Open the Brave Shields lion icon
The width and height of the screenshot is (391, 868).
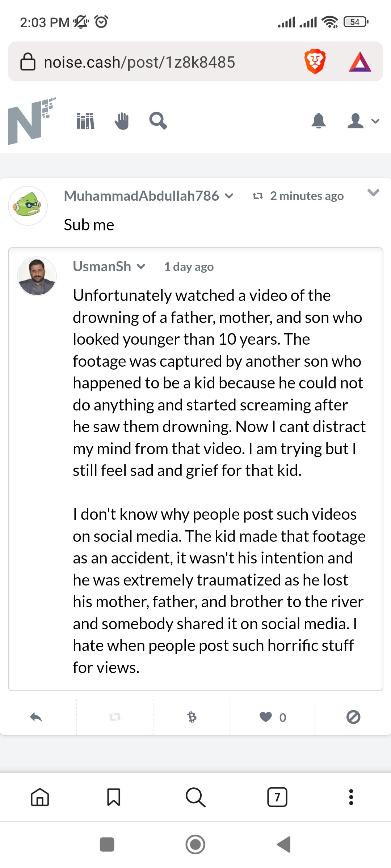click(x=315, y=62)
